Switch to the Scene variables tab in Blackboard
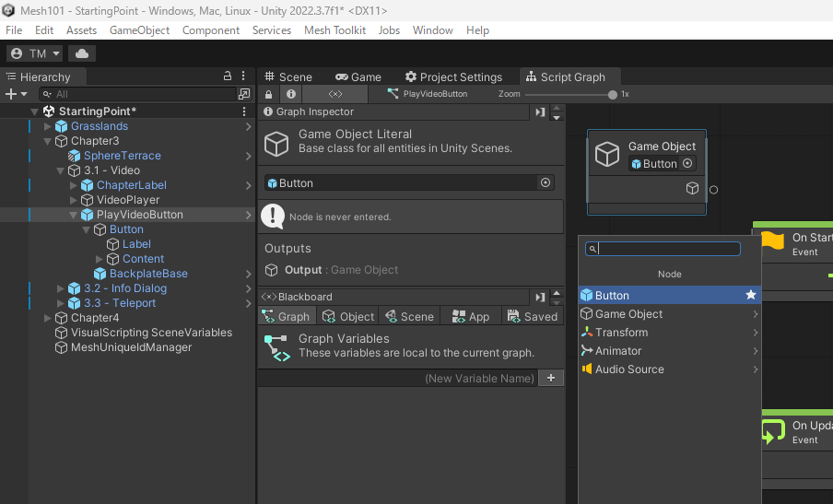Viewport: 833px width, 504px height. [410, 317]
